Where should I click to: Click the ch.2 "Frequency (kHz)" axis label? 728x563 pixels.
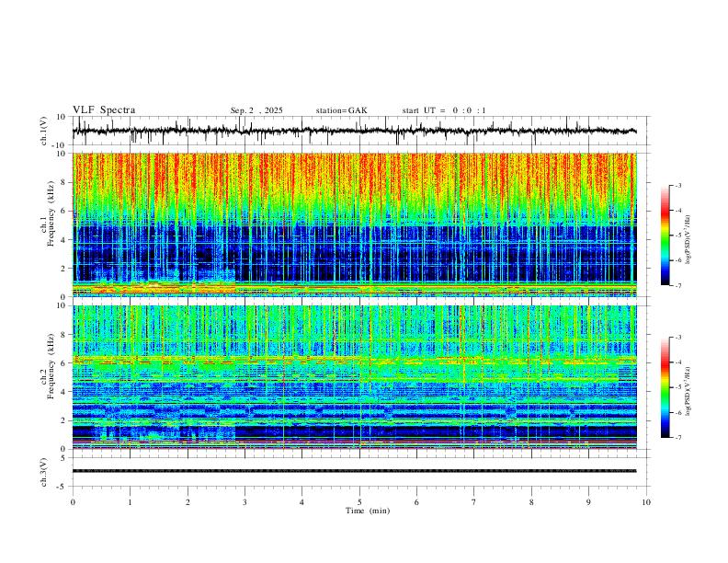click(51, 366)
